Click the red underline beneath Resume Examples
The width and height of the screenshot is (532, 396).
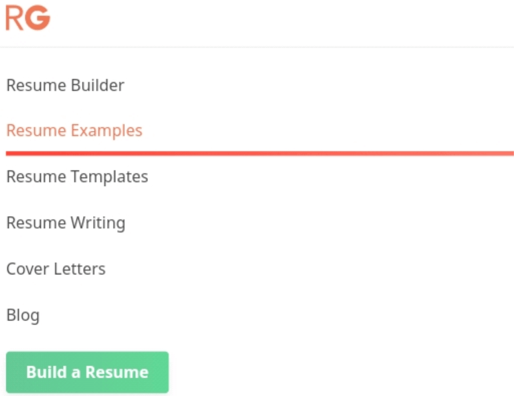point(260,154)
